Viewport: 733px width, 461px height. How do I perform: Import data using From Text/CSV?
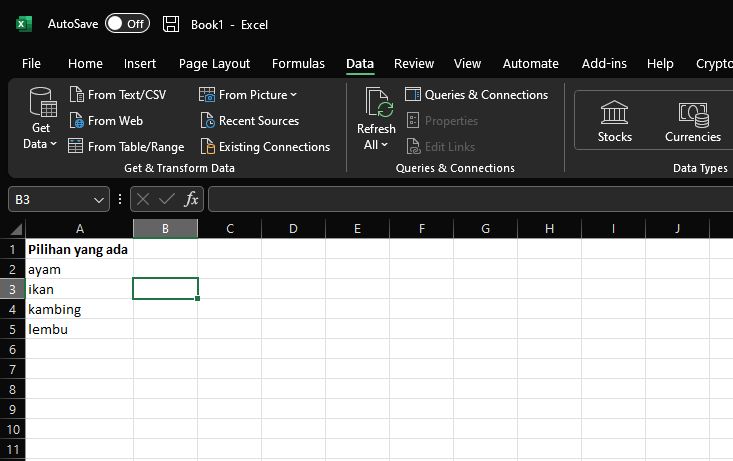pyautogui.click(x=118, y=95)
